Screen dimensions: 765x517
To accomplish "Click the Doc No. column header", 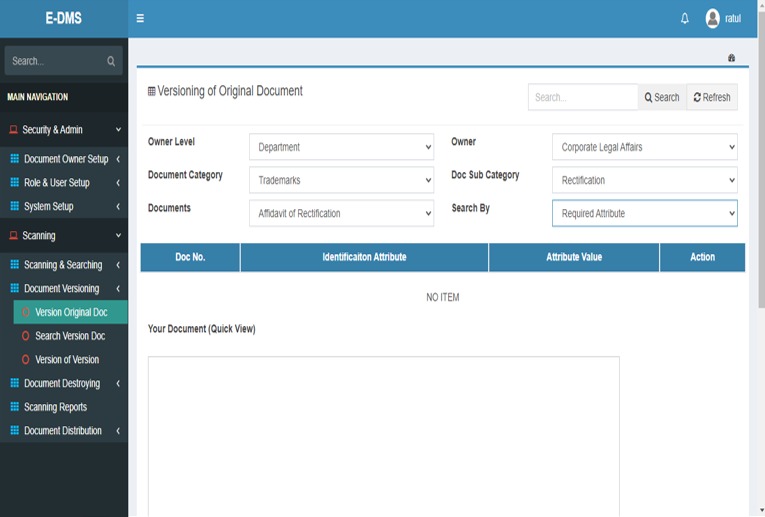I will coord(190,257).
